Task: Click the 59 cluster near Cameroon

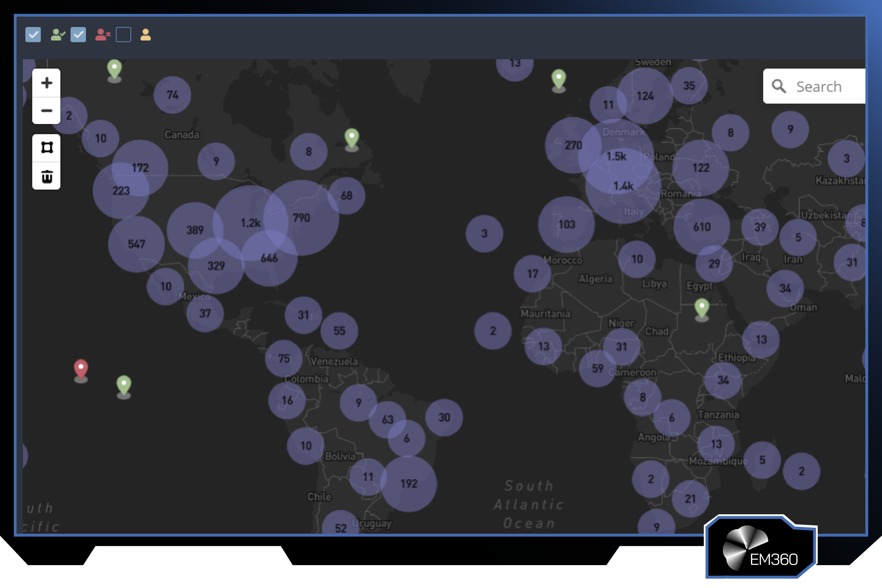Action: click(597, 369)
